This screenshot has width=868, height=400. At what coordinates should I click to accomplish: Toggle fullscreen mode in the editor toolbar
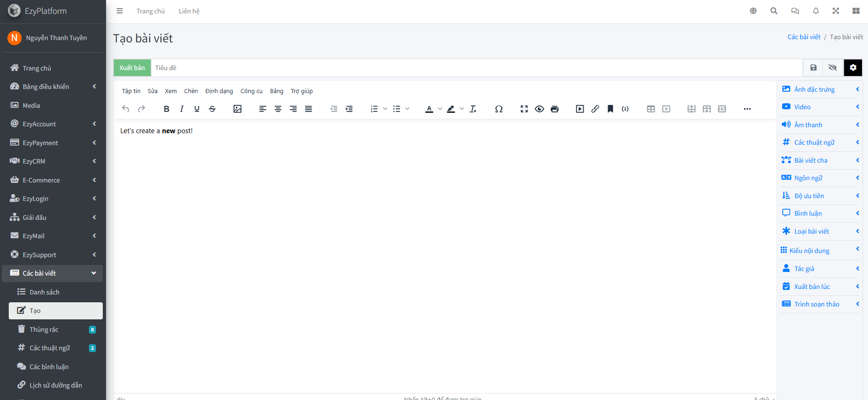(524, 109)
